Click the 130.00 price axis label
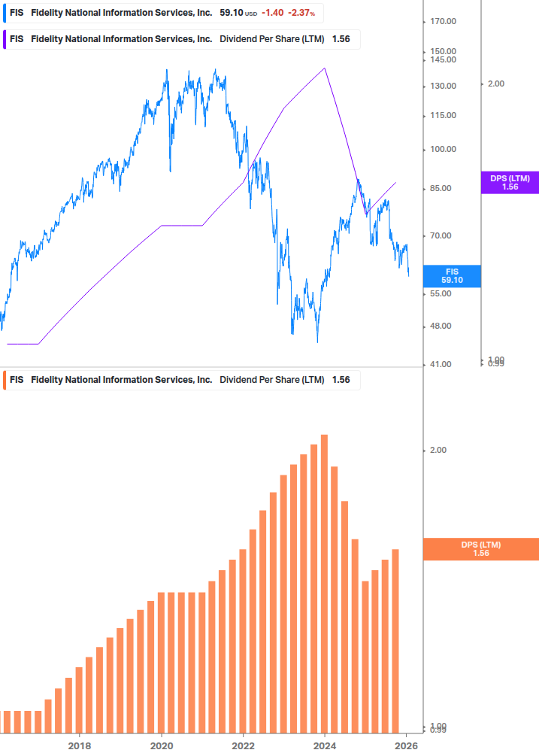Image resolution: width=539 pixels, height=756 pixels. tap(443, 86)
